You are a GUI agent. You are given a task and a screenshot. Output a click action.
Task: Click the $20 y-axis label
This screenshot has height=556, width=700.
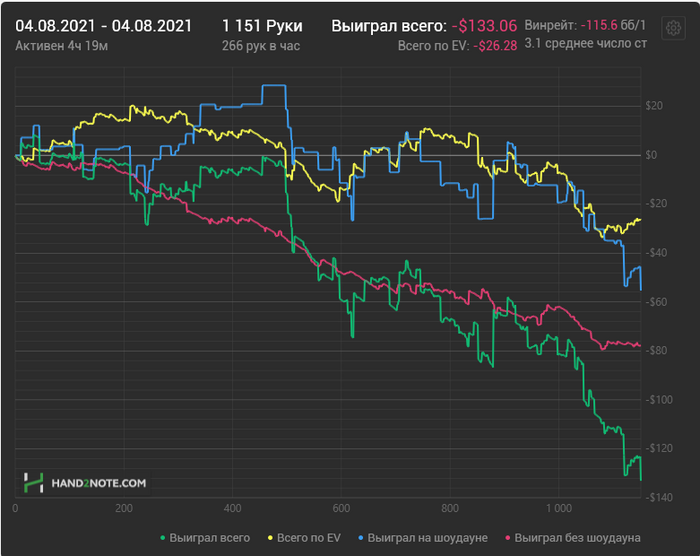point(654,106)
